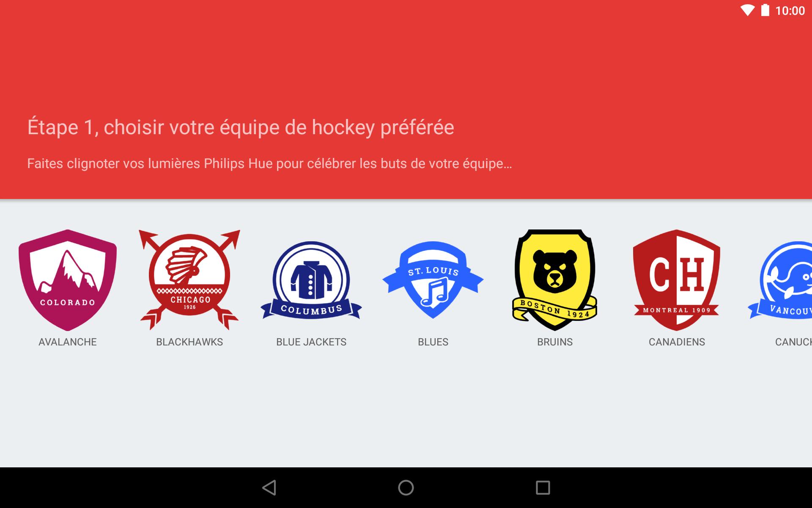This screenshot has height=508, width=812.
Task: Tap the BLUE JACKETS label text
Action: click(x=311, y=342)
